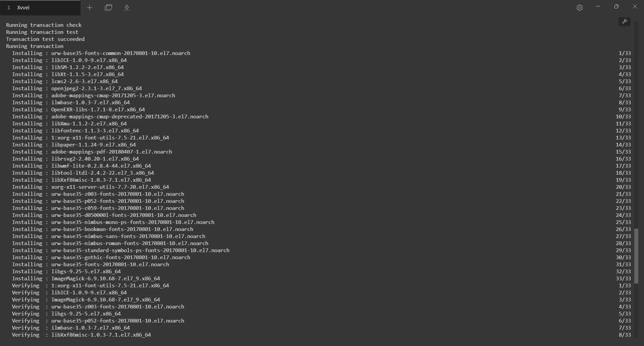Image resolution: width=644 pixels, height=346 pixels.
Task: Click the vertical scrollbar thumb
Action: [636, 256]
